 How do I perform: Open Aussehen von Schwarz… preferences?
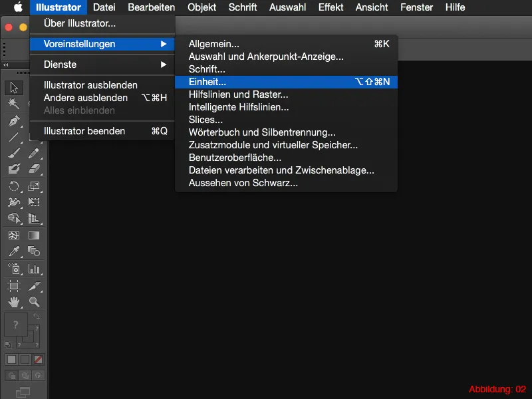click(x=286, y=183)
